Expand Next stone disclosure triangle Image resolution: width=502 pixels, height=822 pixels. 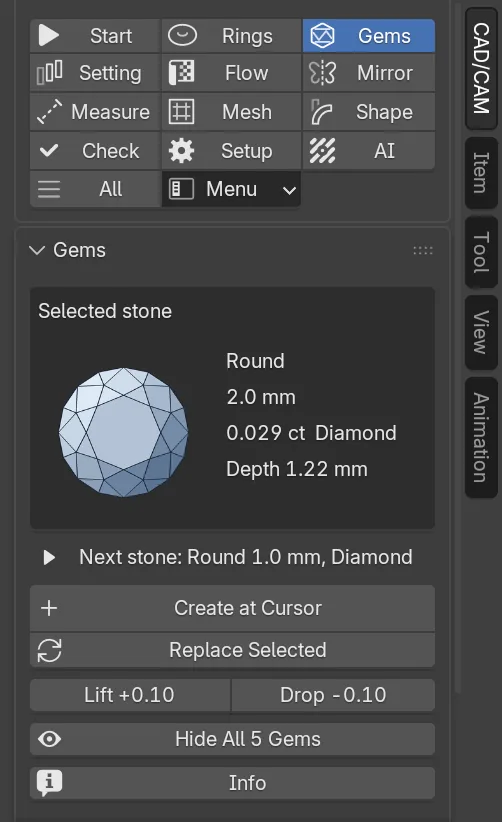(49, 557)
